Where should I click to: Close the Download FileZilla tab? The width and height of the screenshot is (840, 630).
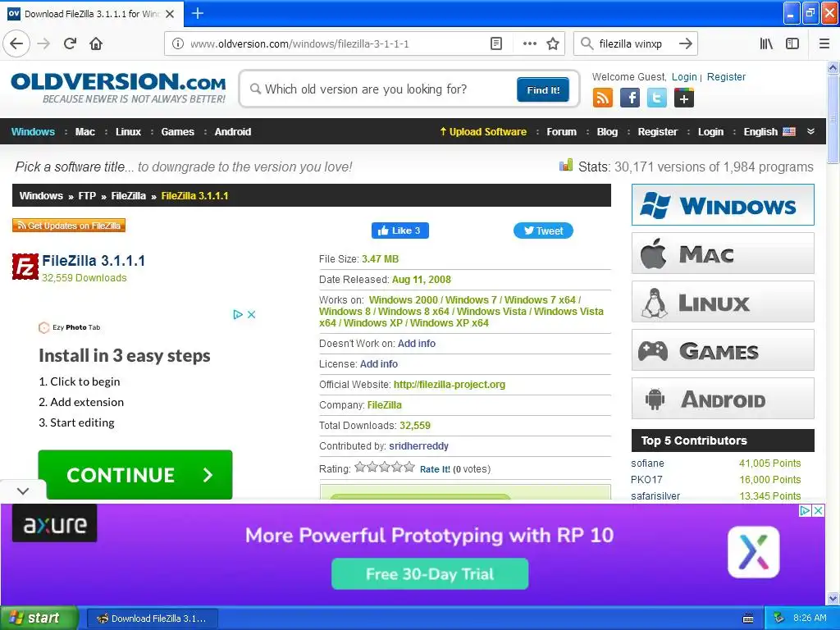tap(170, 14)
